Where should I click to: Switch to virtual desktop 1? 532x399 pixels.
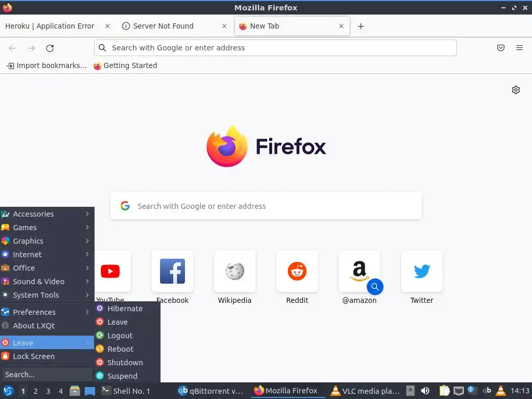point(23,391)
